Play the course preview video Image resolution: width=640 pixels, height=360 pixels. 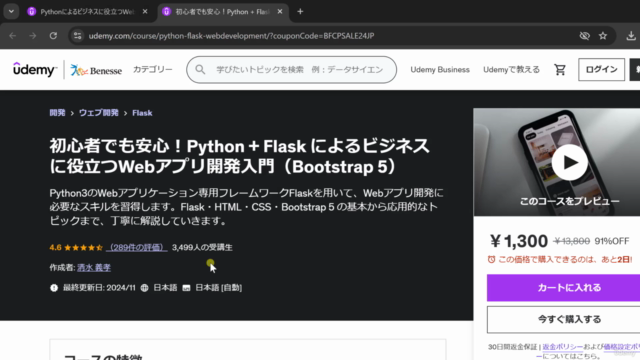(570, 162)
